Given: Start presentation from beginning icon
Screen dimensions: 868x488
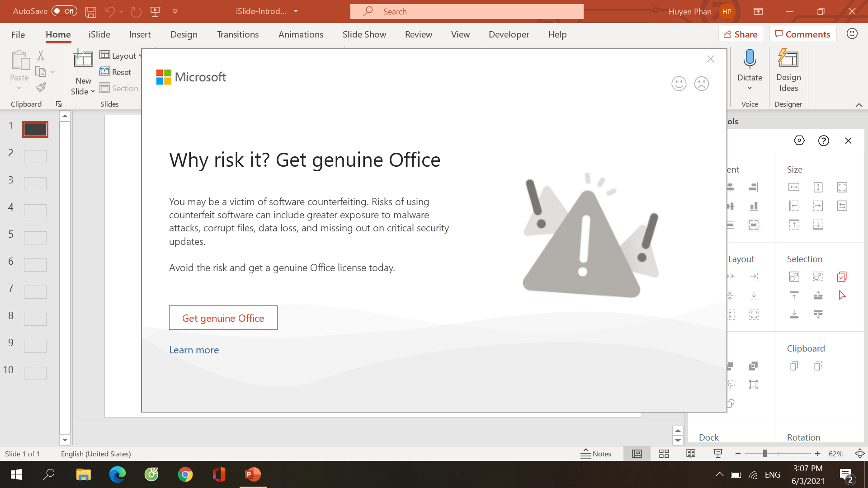Looking at the screenshot, I should [155, 12].
